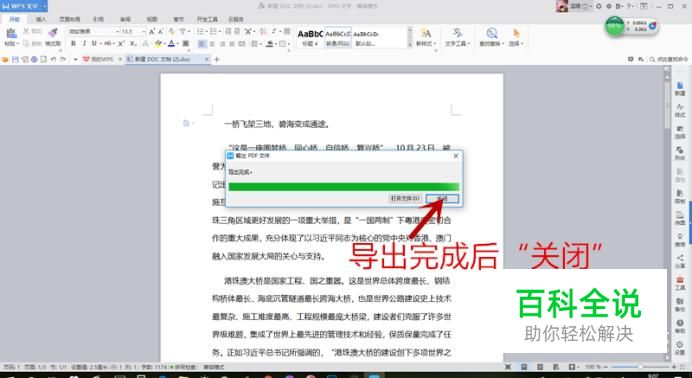Image resolution: width=692 pixels, height=378 pixels.
Task: Click the subscript X₂ icon
Action: tap(133, 44)
